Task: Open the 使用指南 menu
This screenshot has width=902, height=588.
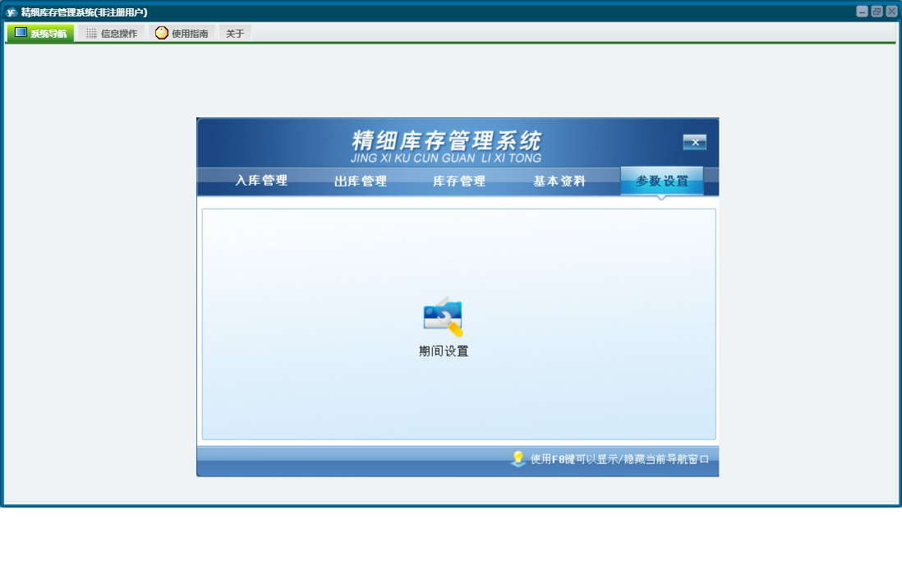Action: pyautogui.click(x=182, y=34)
